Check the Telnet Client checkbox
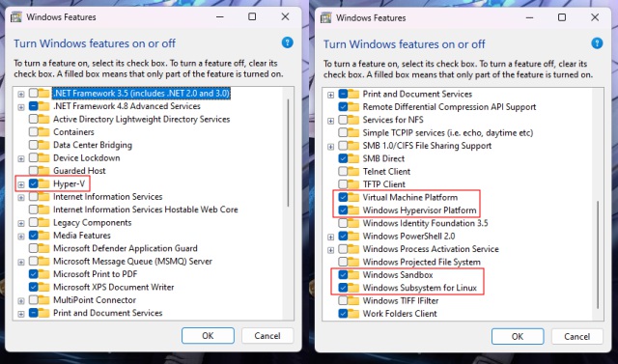 tap(343, 171)
